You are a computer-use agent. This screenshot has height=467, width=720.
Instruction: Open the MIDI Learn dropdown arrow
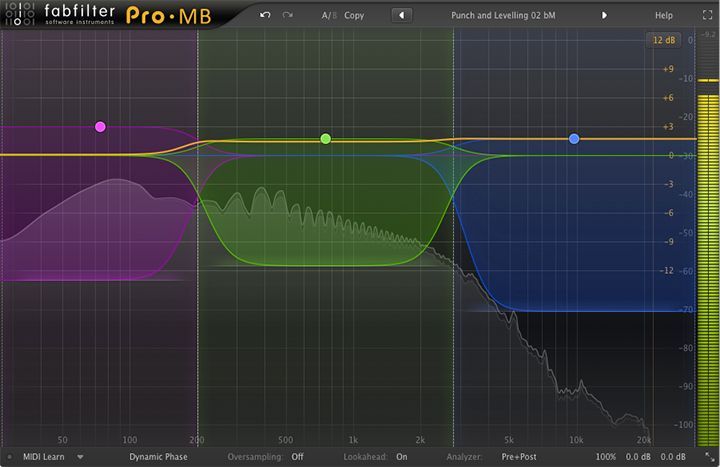pyautogui.click(x=80, y=457)
